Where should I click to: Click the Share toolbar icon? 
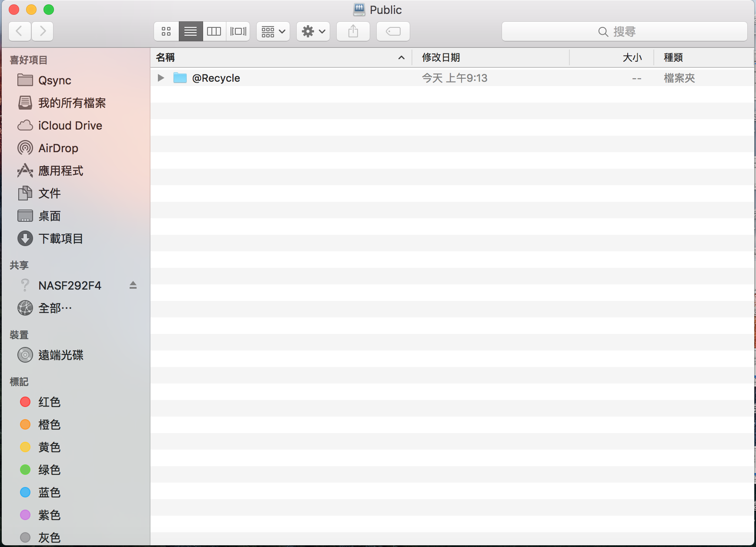tap(353, 31)
